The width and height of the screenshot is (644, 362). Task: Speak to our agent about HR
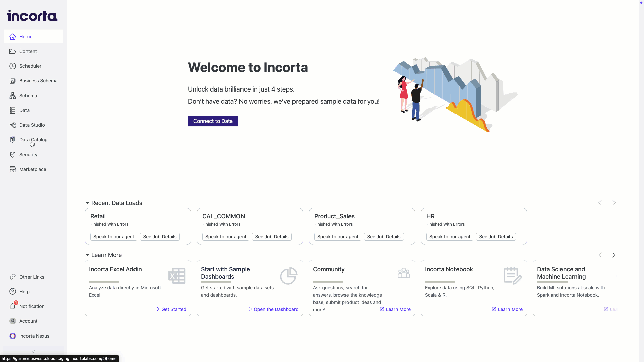coord(449,237)
